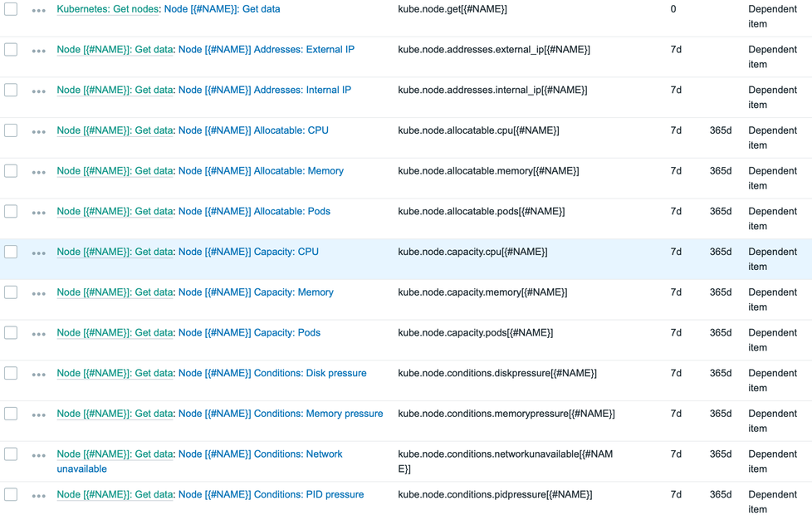
Task: Open the Conditions: PID pressure item prototype
Action: tap(271, 494)
